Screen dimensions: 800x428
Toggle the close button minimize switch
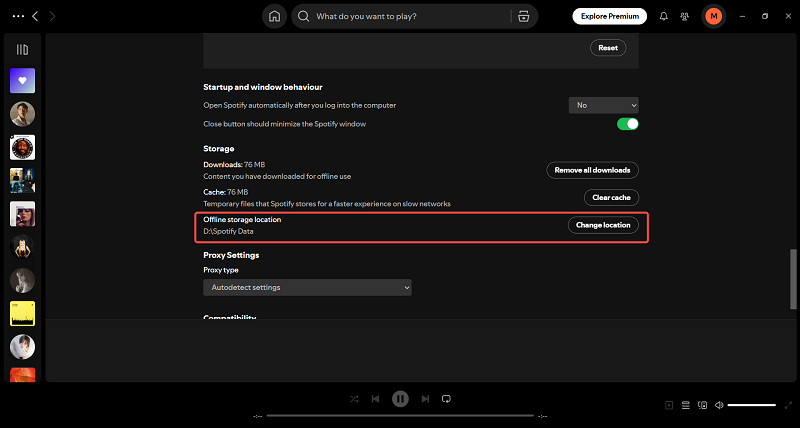tap(627, 124)
